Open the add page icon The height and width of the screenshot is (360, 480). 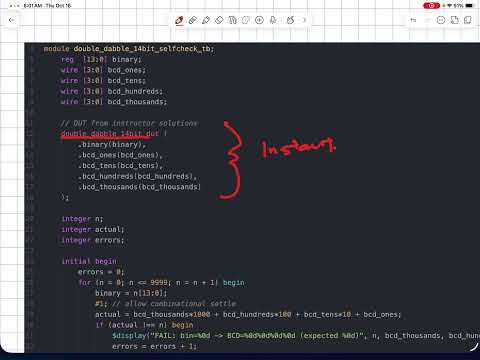pos(454,20)
